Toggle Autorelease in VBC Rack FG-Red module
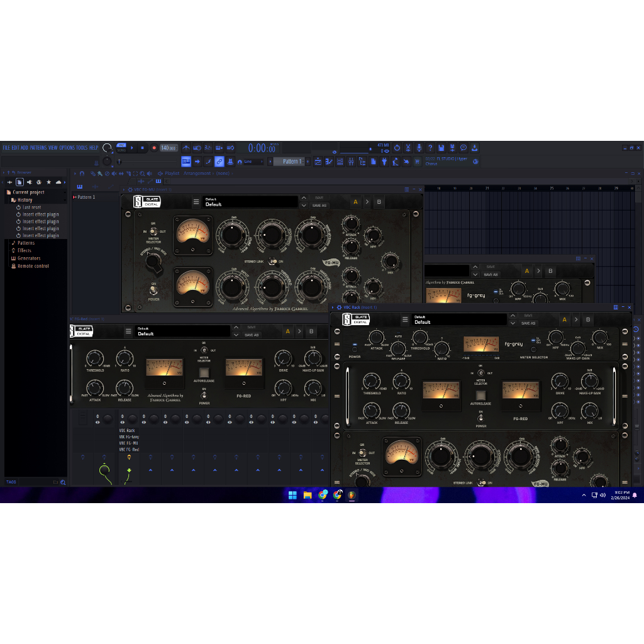Image resolution: width=644 pixels, height=644 pixels. click(x=480, y=396)
